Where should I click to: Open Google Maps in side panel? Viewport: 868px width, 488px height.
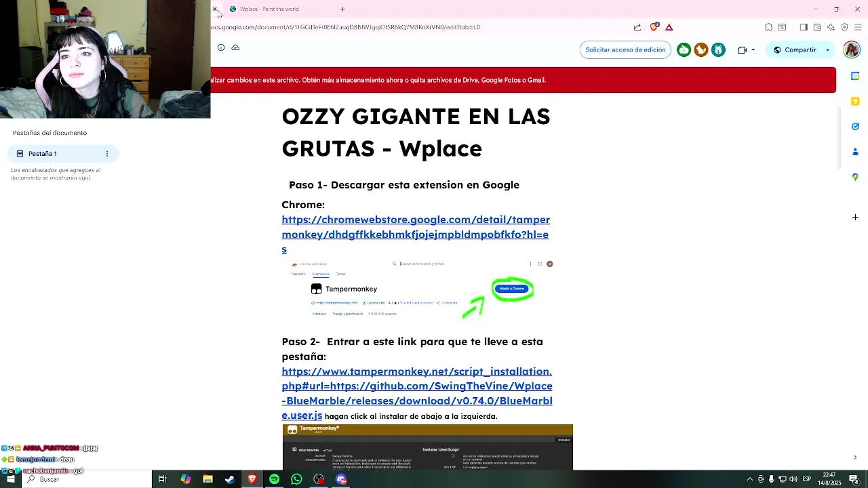coord(855,177)
